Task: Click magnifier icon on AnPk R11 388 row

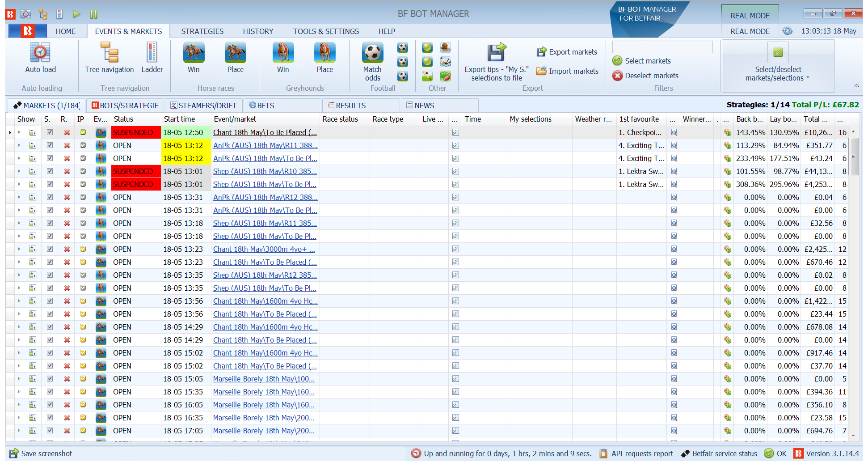Action: click(674, 145)
